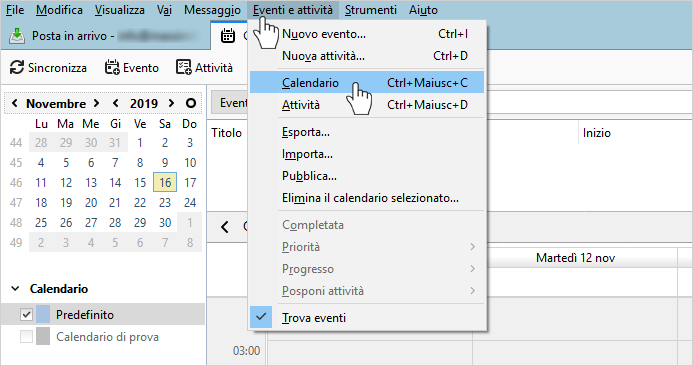This screenshot has width=693, height=366.
Task: Open the Strumenti menu
Action: click(x=371, y=10)
